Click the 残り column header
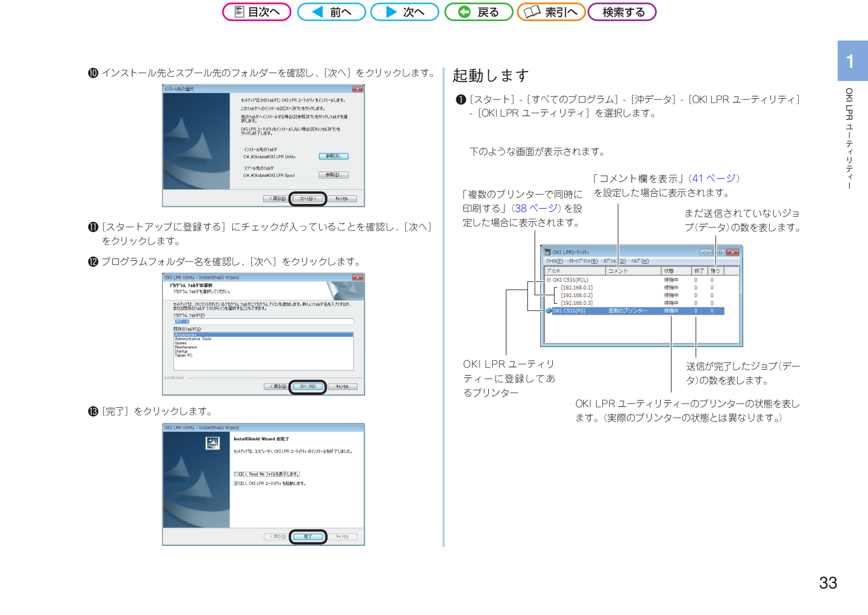This screenshot has width=868, height=615. (716, 271)
